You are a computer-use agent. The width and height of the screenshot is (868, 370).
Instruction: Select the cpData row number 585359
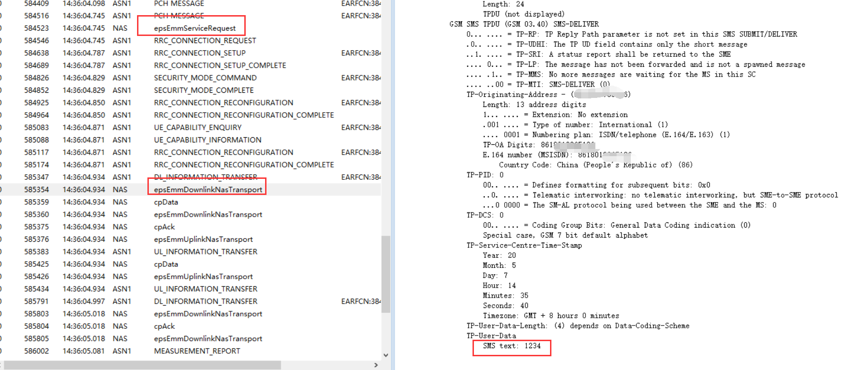(x=190, y=202)
